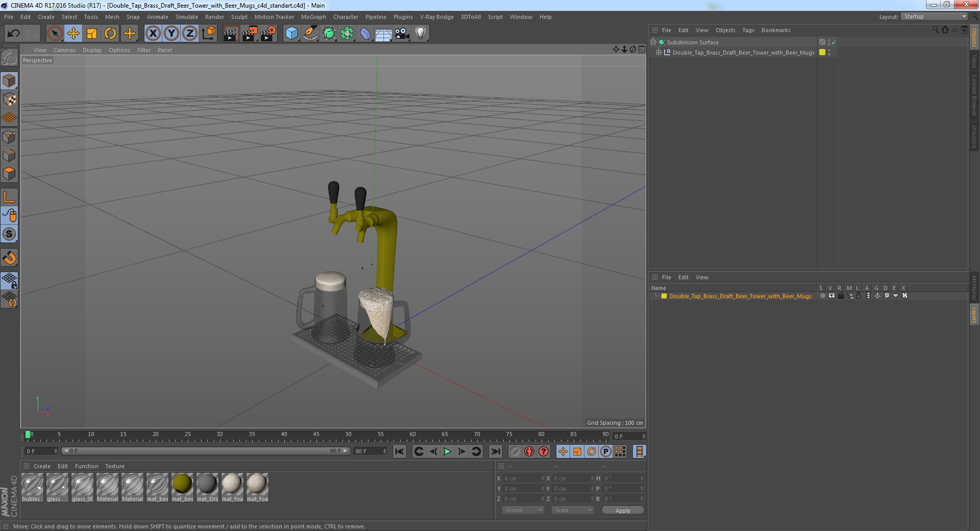Viewport: 980px width, 531px height.
Task: Go to end of animation
Action: (x=495, y=451)
